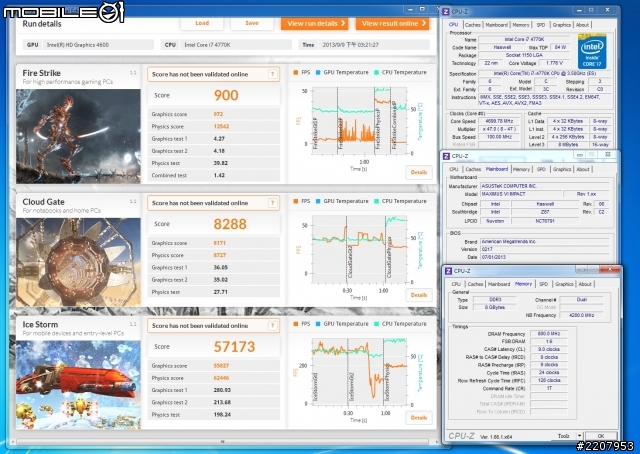This screenshot has height=454, width=640.
Task: Click the CPU-Z icon in the bottom CPU-Z title bar
Action: point(449,271)
